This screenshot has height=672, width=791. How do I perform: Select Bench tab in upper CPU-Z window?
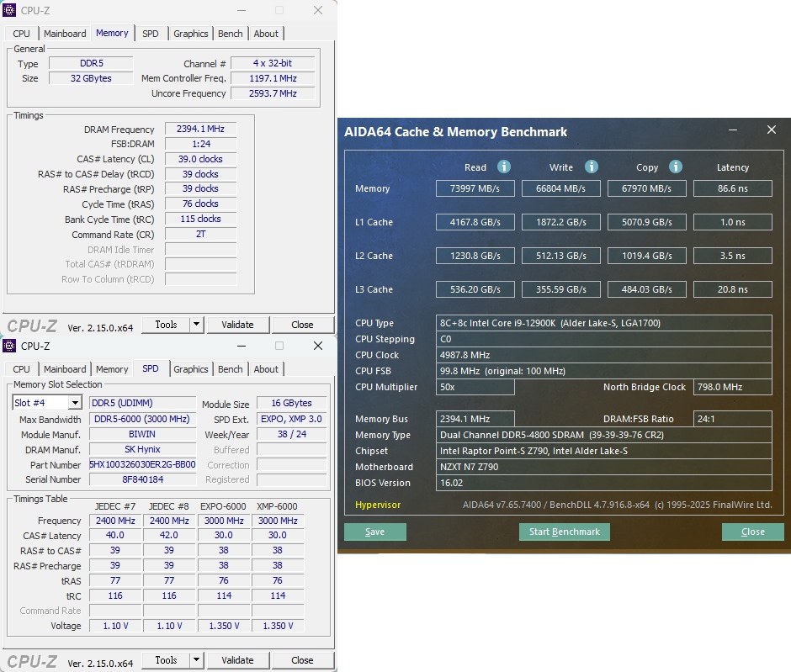(230, 34)
